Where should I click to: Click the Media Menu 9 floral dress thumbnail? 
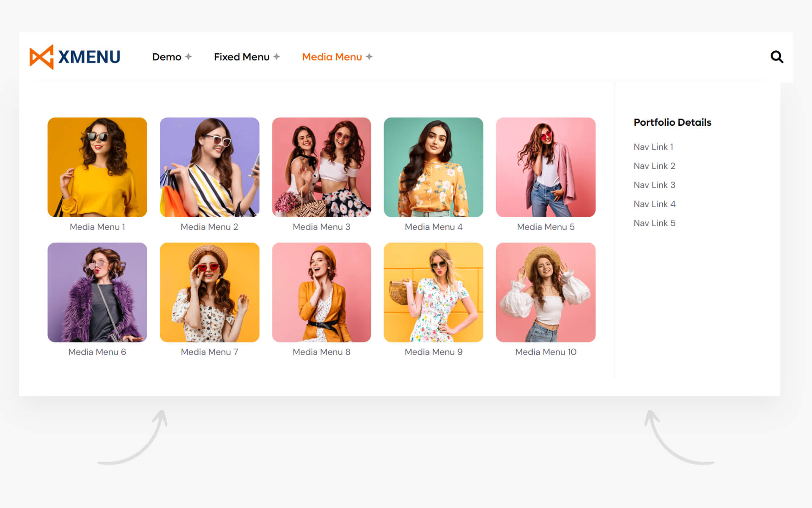coord(433,292)
